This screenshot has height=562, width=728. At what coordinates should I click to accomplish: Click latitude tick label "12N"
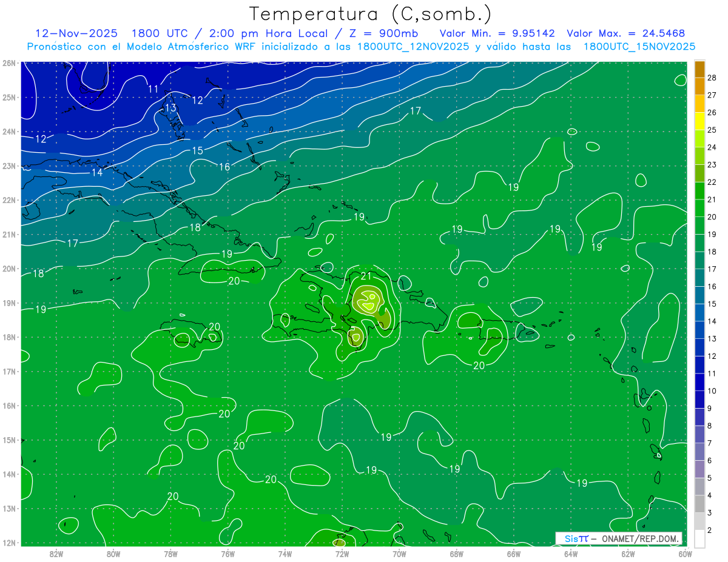coord(9,543)
